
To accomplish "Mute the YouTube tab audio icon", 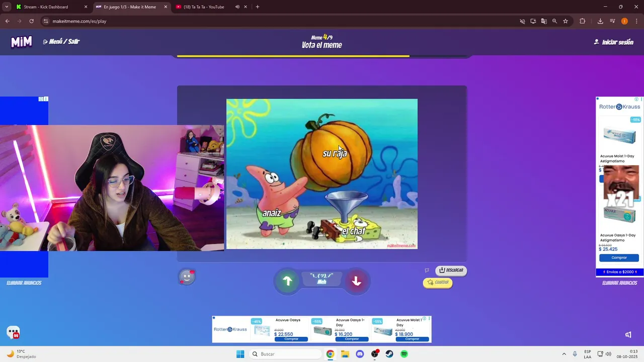I will (237, 7).
